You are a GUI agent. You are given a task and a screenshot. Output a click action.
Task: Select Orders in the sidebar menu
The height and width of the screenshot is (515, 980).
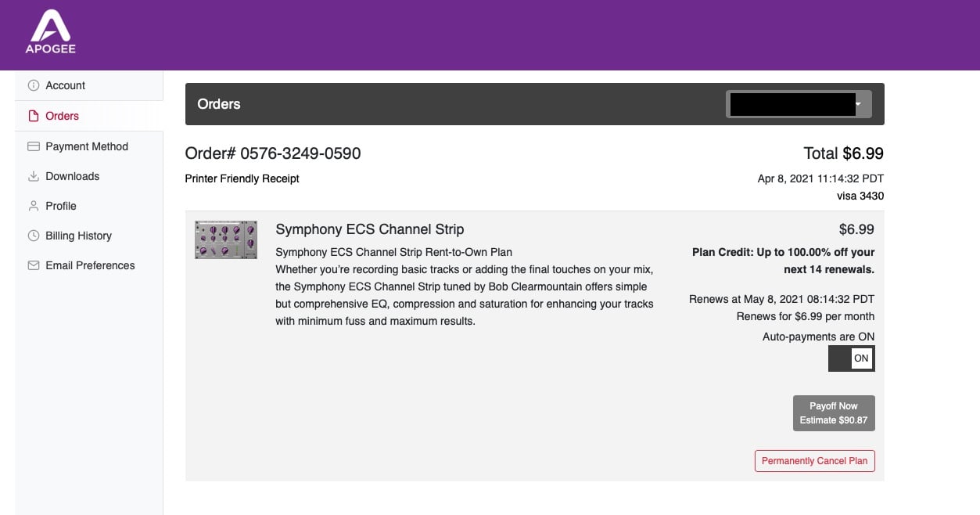click(63, 115)
